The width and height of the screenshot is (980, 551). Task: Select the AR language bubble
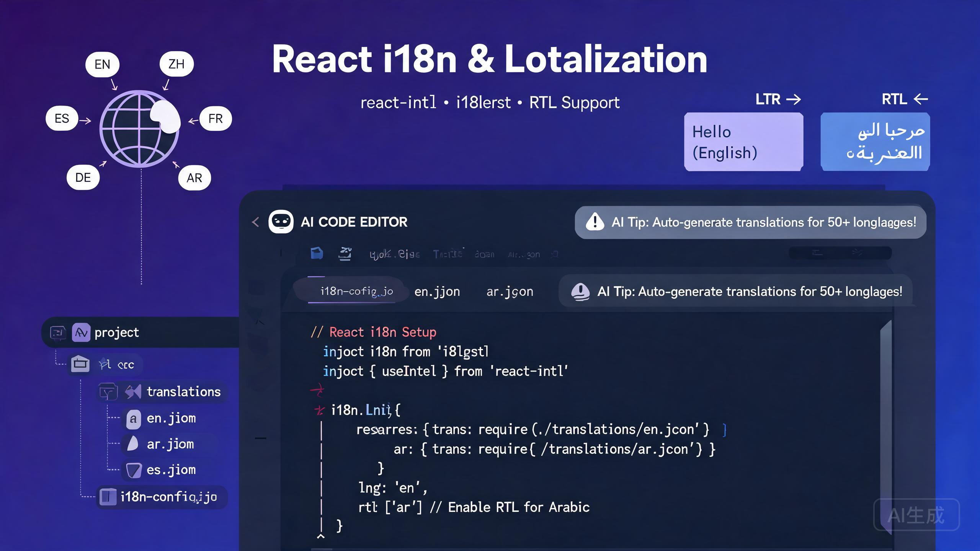point(194,178)
